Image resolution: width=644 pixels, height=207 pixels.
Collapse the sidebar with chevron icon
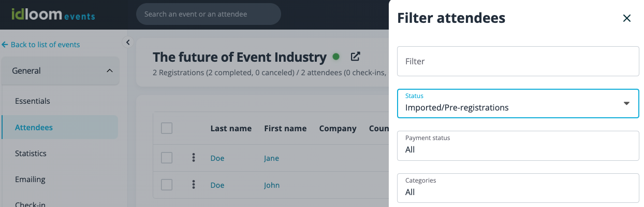point(128,43)
